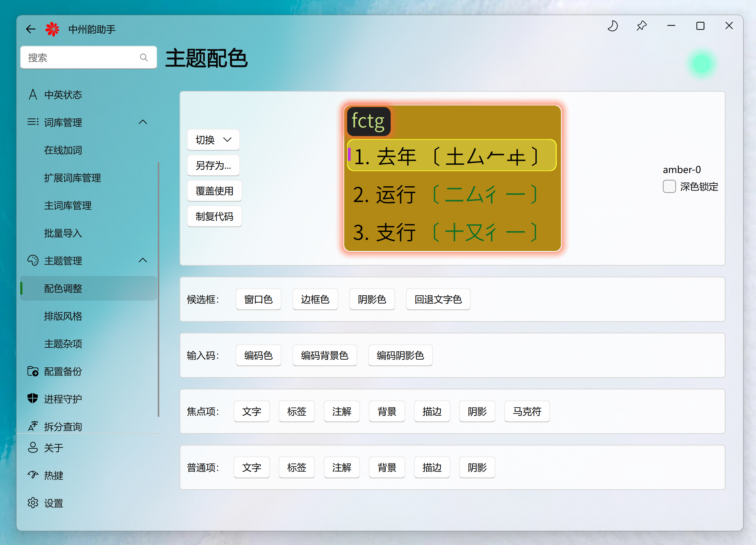Toggle dark mode moon icon
This screenshot has height=545, width=756.
pos(612,26)
